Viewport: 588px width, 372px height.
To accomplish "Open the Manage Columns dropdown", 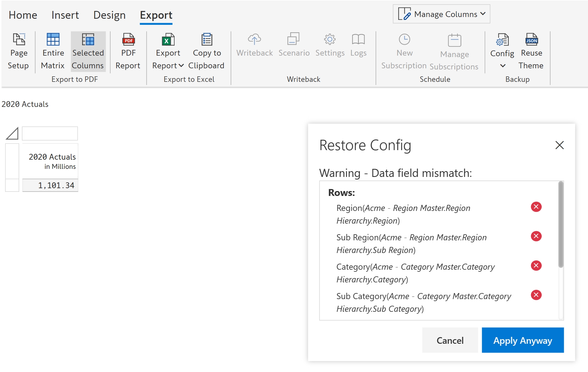I will (x=441, y=14).
